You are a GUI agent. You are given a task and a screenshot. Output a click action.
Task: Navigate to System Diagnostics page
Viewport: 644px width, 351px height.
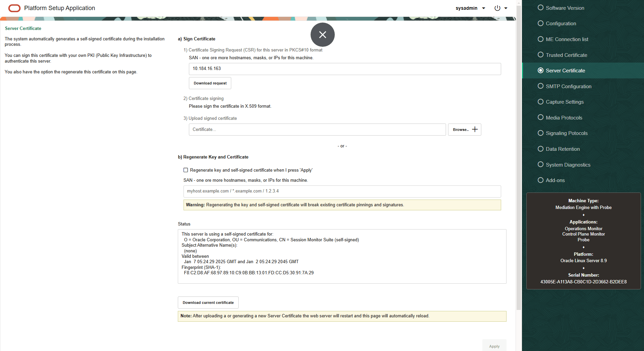click(568, 165)
